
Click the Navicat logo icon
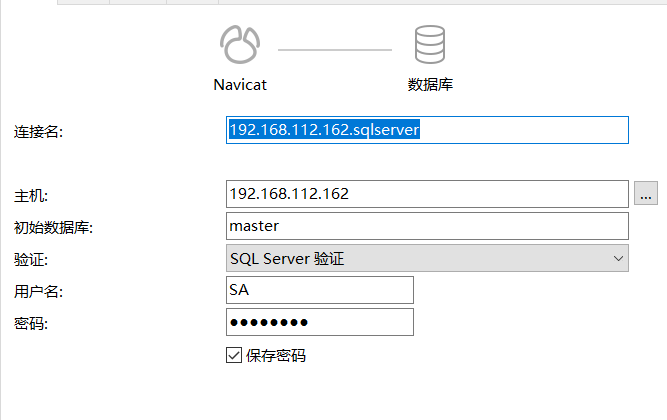[x=240, y=45]
